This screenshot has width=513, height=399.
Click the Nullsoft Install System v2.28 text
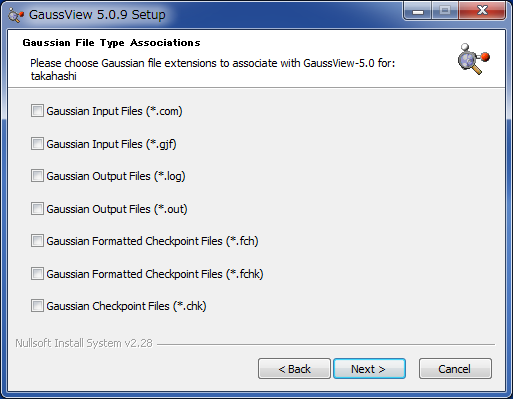pyautogui.click(x=84, y=343)
